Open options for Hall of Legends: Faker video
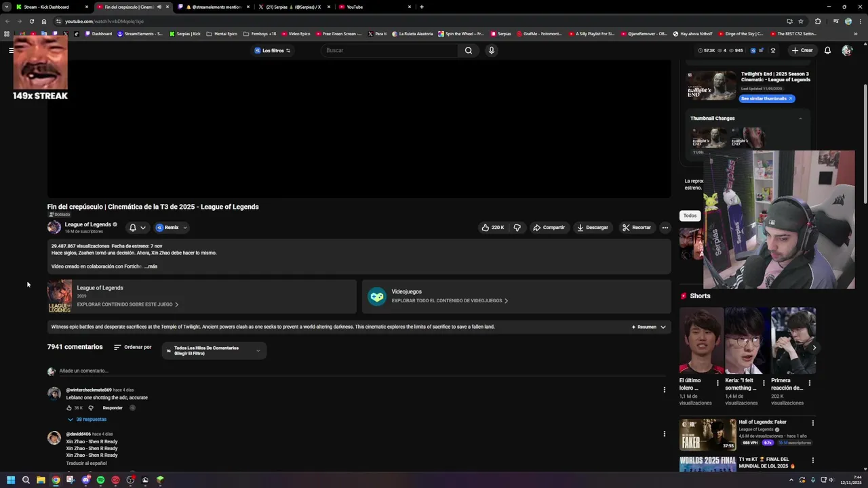 coord(812,423)
